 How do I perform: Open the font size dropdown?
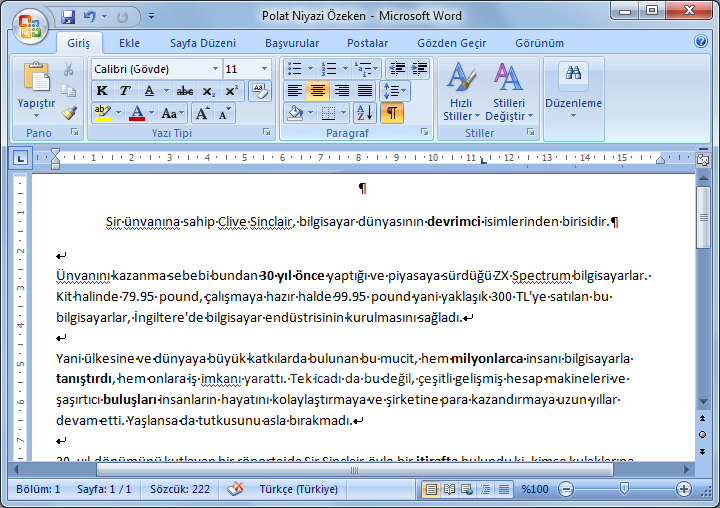point(264,69)
